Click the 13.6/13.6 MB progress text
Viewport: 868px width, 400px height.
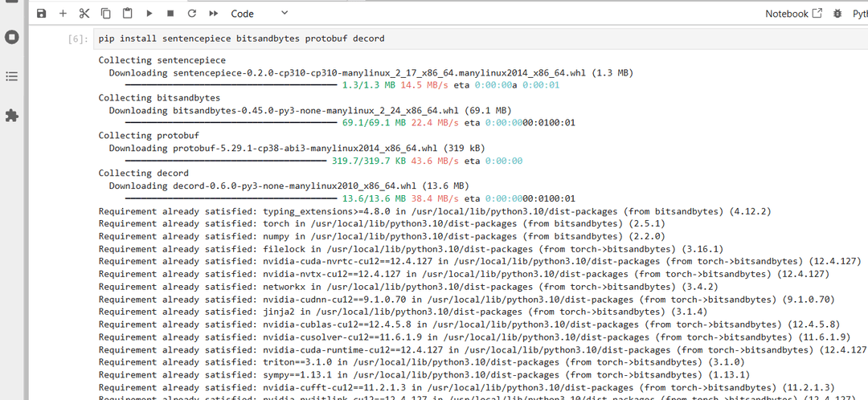(x=374, y=198)
